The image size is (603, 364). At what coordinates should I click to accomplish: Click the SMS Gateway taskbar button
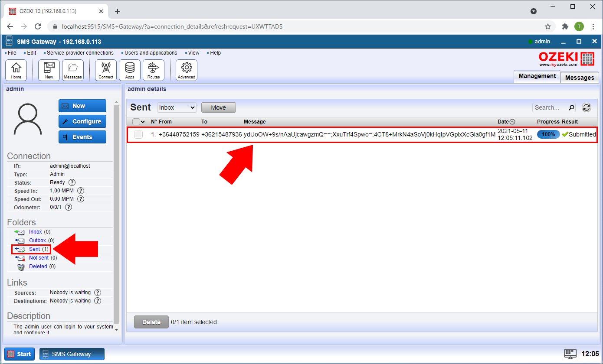tap(72, 354)
